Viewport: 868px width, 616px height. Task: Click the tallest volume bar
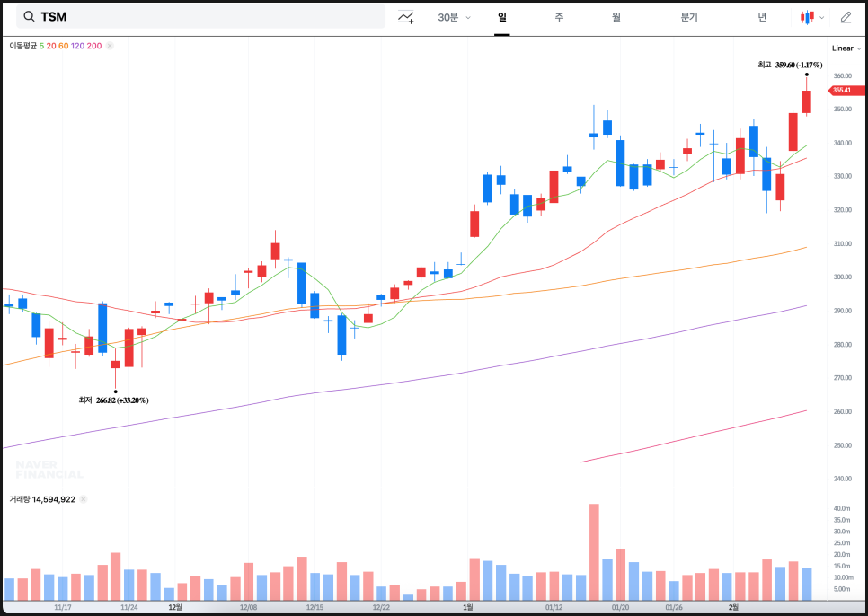click(x=594, y=551)
